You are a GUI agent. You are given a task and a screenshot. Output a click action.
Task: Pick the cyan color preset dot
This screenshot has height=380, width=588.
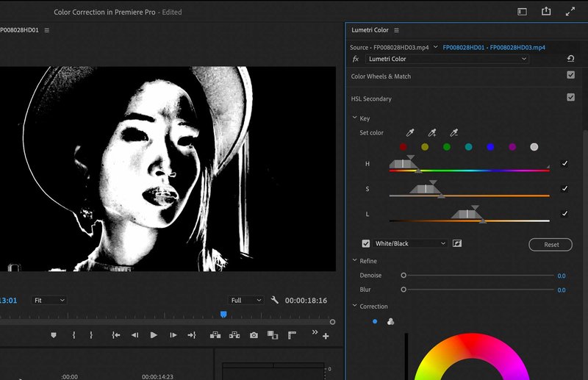pyautogui.click(x=468, y=147)
